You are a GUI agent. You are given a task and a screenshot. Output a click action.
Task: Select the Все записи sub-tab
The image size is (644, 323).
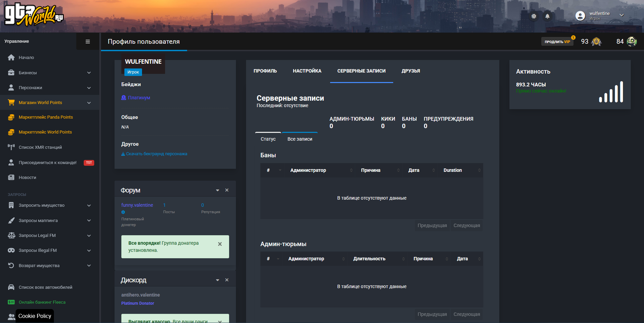(x=300, y=139)
